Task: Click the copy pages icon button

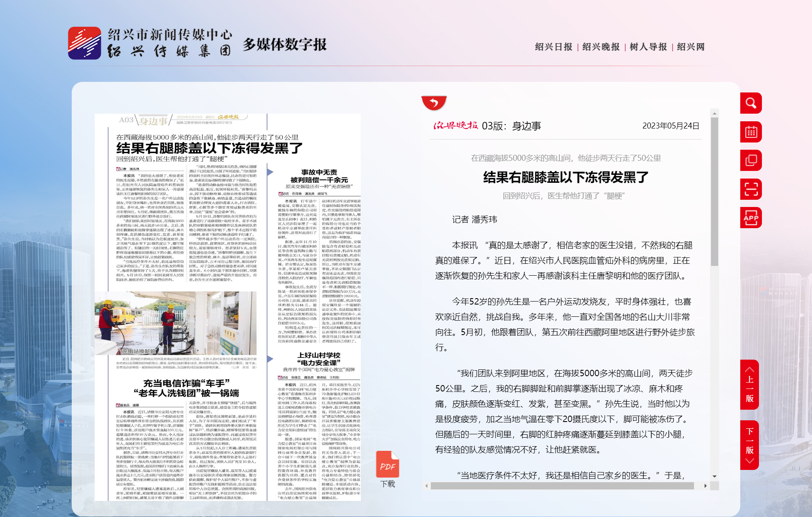Action: click(751, 160)
